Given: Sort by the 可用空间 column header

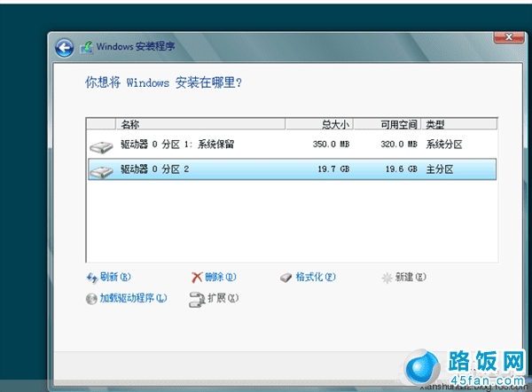Looking at the screenshot, I should click(x=387, y=124).
